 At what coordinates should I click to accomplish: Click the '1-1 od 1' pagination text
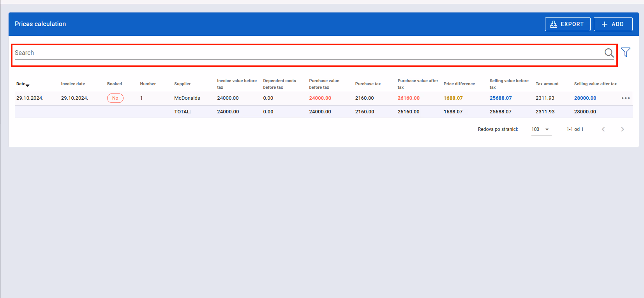point(575,129)
